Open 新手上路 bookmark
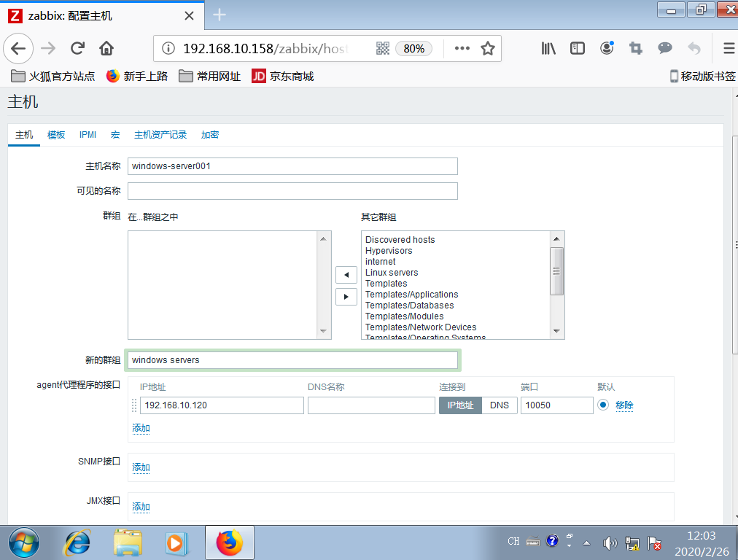The width and height of the screenshot is (738, 560). coord(137,77)
